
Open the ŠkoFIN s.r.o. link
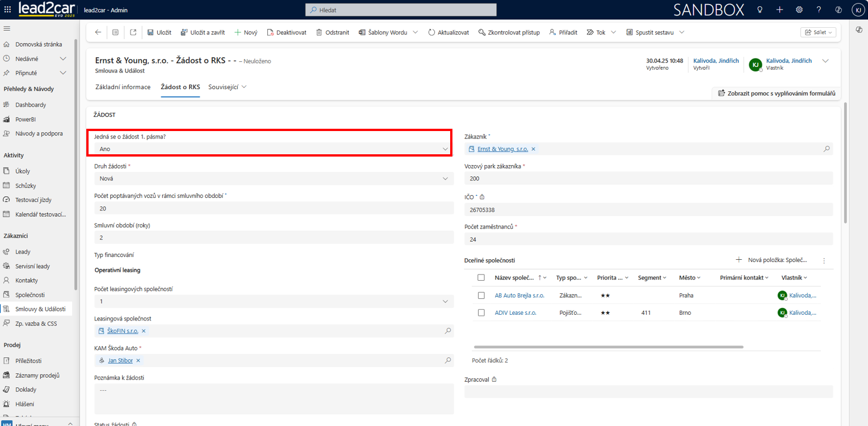tap(123, 331)
